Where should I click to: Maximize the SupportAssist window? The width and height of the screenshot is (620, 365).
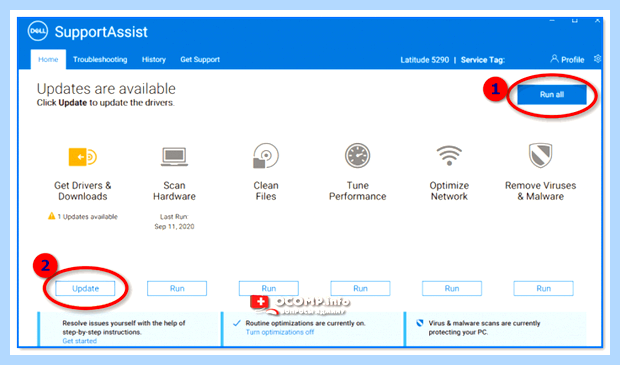tap(575, 21)
